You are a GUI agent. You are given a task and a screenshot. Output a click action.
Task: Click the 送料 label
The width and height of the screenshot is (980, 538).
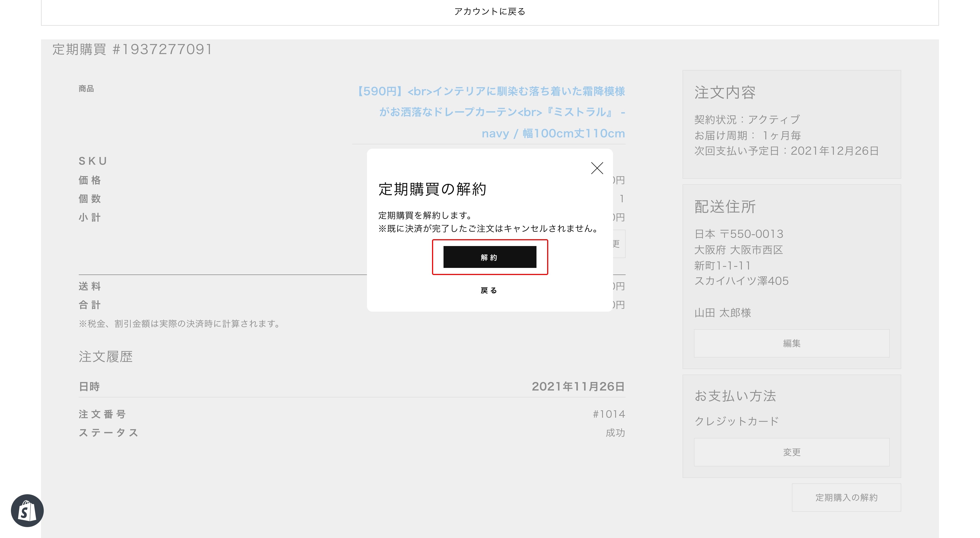pos(90,286)
